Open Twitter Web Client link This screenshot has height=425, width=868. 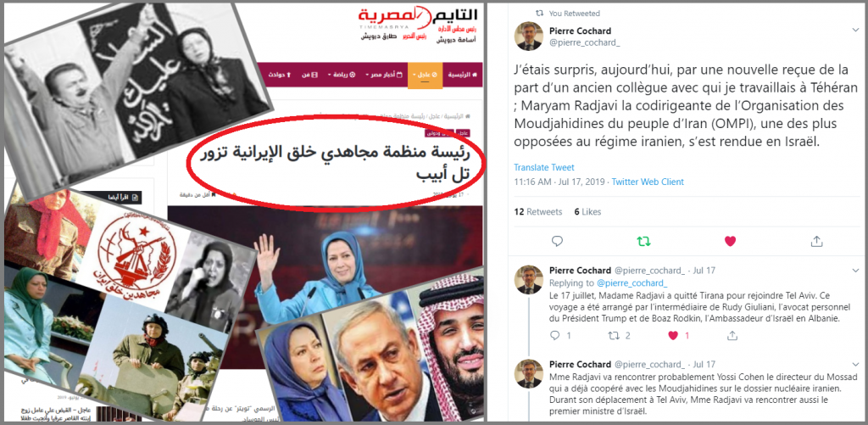pyautogui.click(x=648, y=182)
